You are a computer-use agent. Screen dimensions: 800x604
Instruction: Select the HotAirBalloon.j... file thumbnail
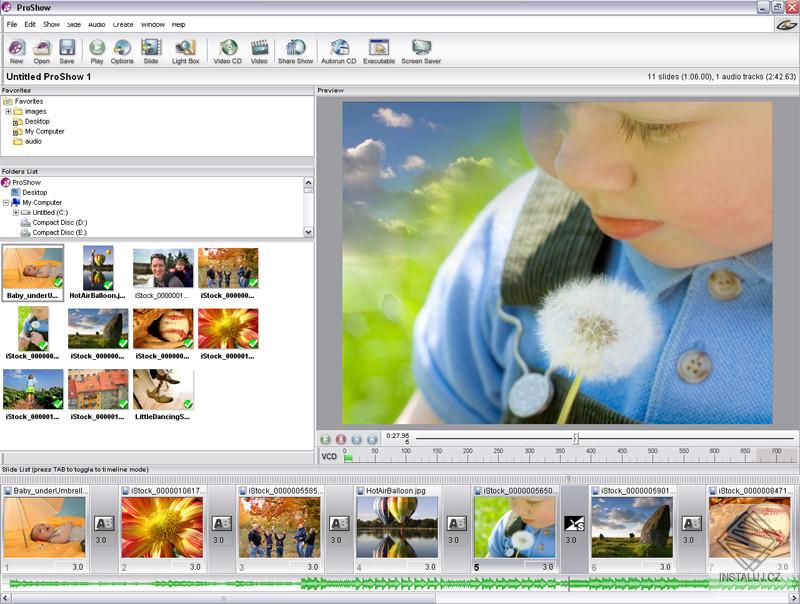(97, 273)
